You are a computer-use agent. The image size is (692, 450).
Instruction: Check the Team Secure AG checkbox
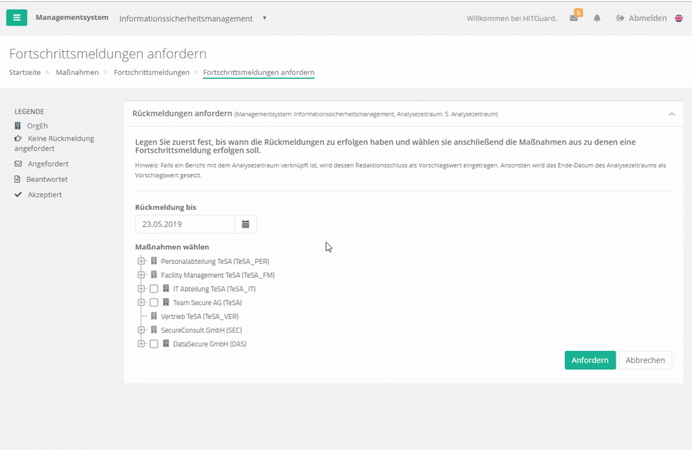tap(154, 303)
